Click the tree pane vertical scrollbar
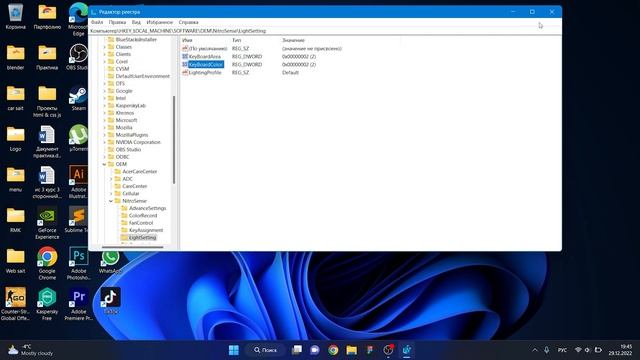The height and width of the screenshot is (360, 640). point(174,140)
